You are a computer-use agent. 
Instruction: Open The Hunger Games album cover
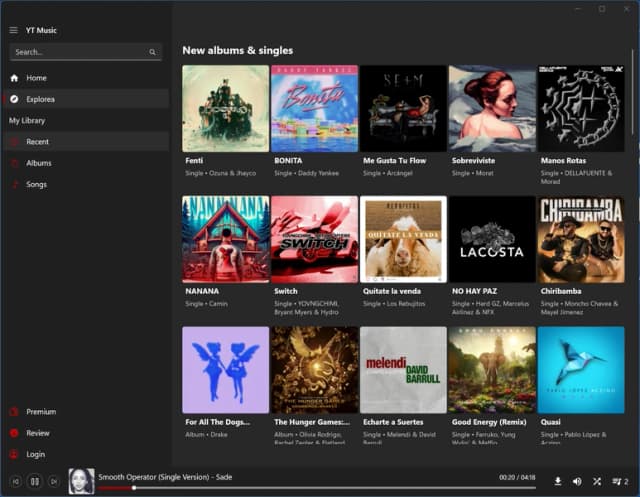pyautogui.click(x=314, y=370)
